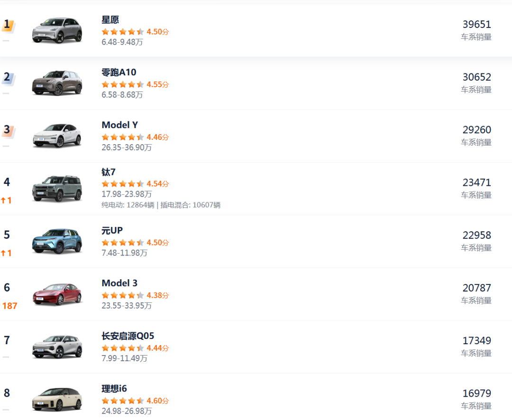The height and width of the screenshot is (420, 512).
Task: Click the 4.50分 score of 星愿
Action: [158, 32]
